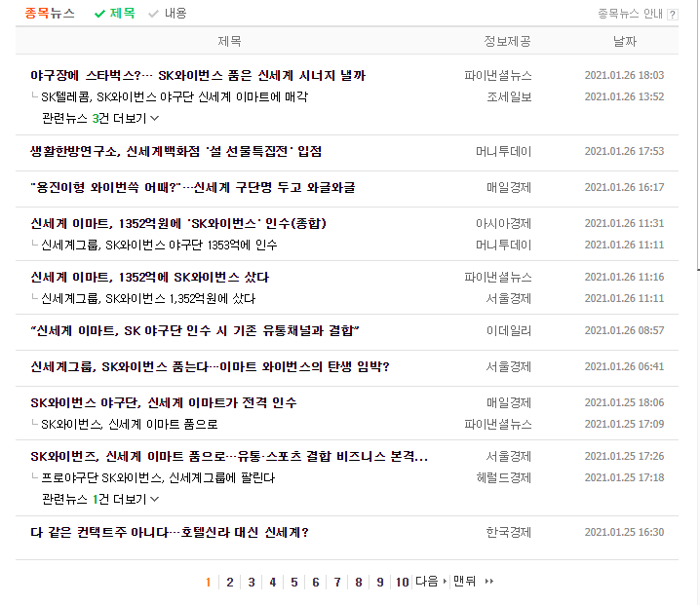Click source 아시아경제 in the list

coord(504,223)
